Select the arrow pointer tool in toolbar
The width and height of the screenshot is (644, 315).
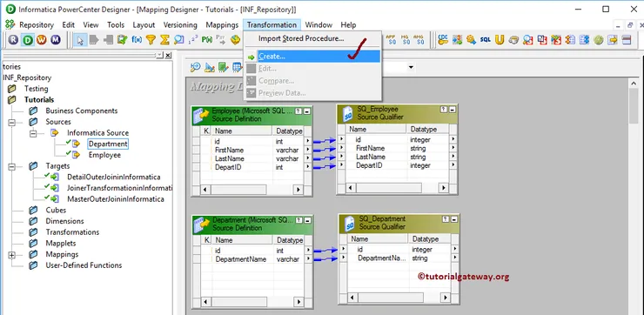click(80, 40)
